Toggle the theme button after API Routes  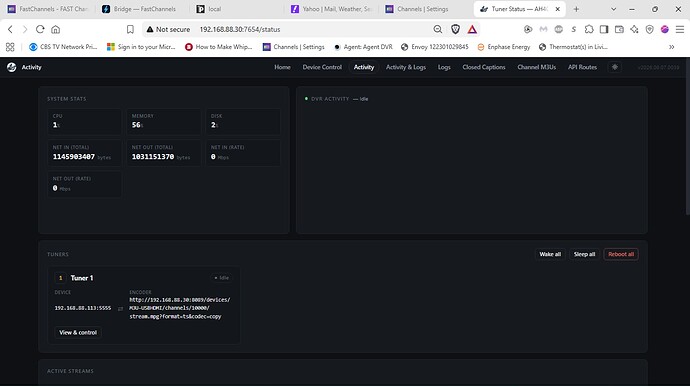point(615,67)
